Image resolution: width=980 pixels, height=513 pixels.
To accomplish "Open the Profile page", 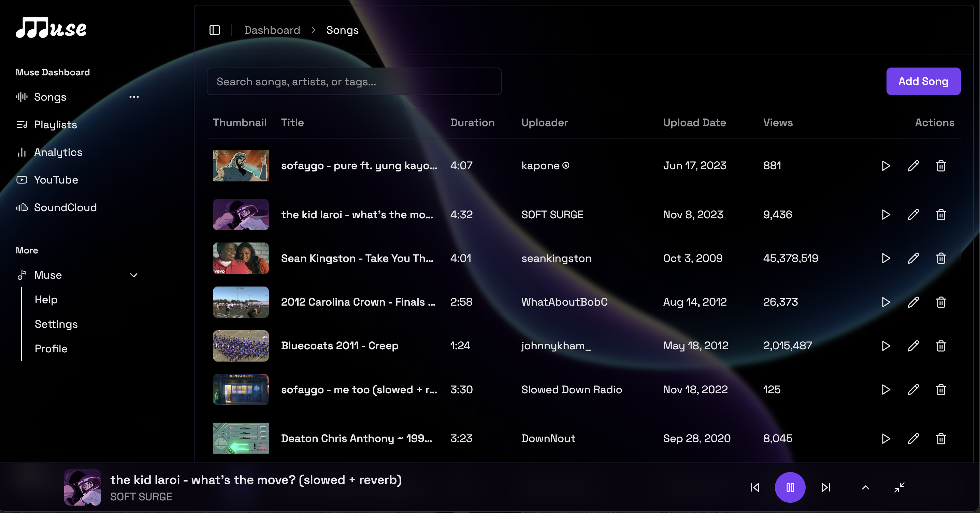I will 51,349.
